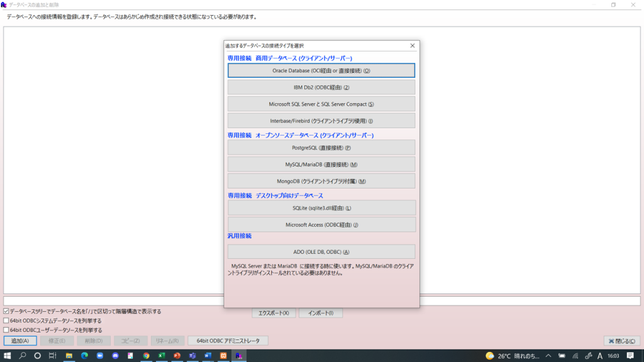Click the エクスポート(X) button

point(273,312)
